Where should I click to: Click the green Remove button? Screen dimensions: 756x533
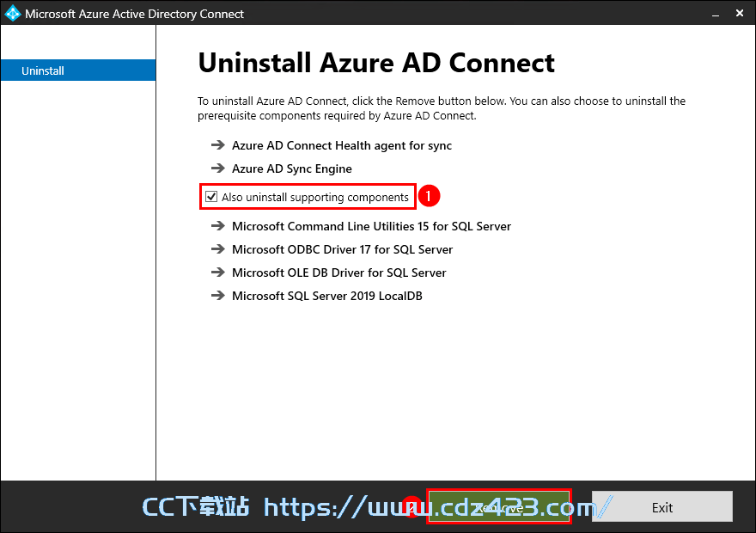click(x=499, y=506)
